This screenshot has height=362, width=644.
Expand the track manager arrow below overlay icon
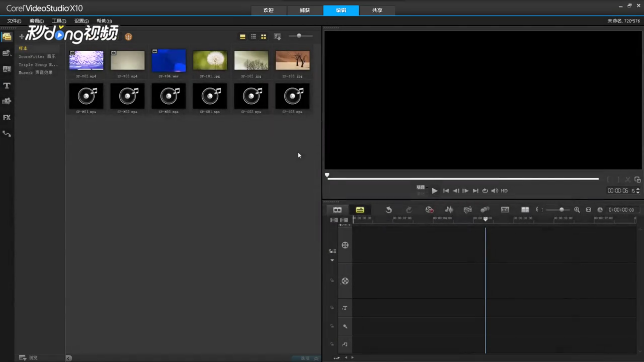pyautogui.click(x=332, y=260)
